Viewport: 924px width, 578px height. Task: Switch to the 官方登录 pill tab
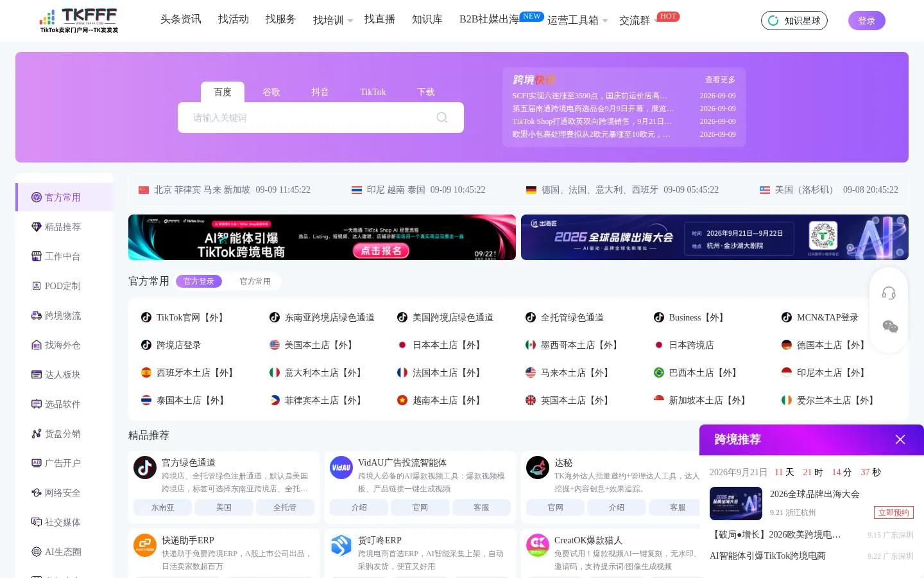[x=199, y=281]
